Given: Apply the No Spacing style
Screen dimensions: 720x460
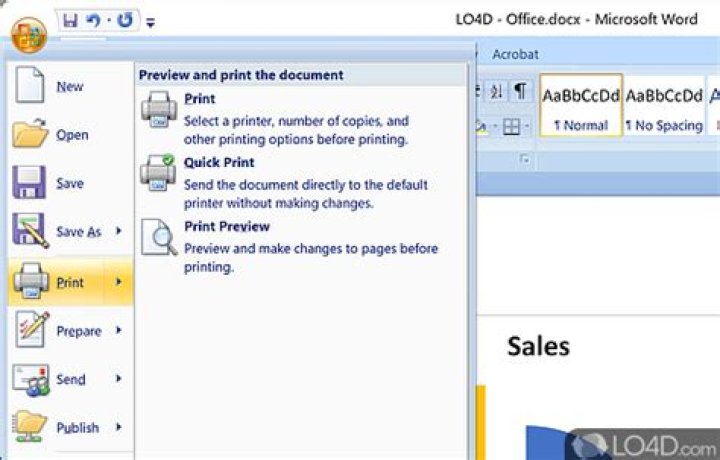Looking at the screenshot, I should tap(664, 105).
